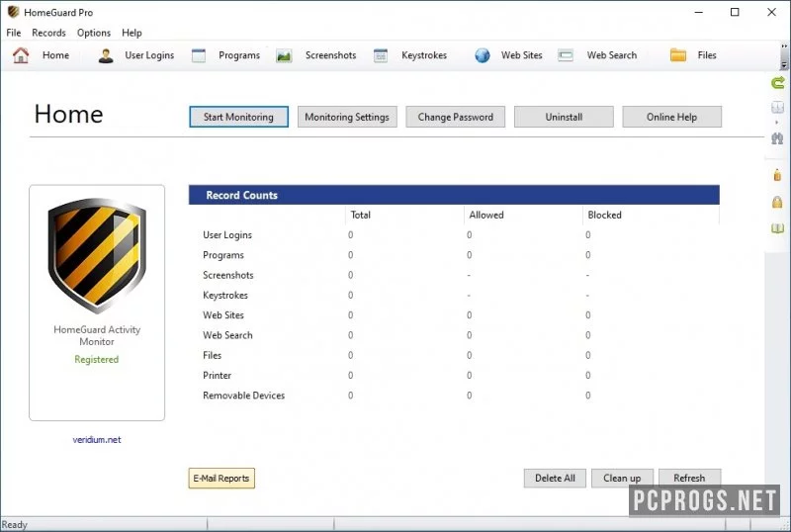
Task: Select the Printer row label
Action: (217, 376)
